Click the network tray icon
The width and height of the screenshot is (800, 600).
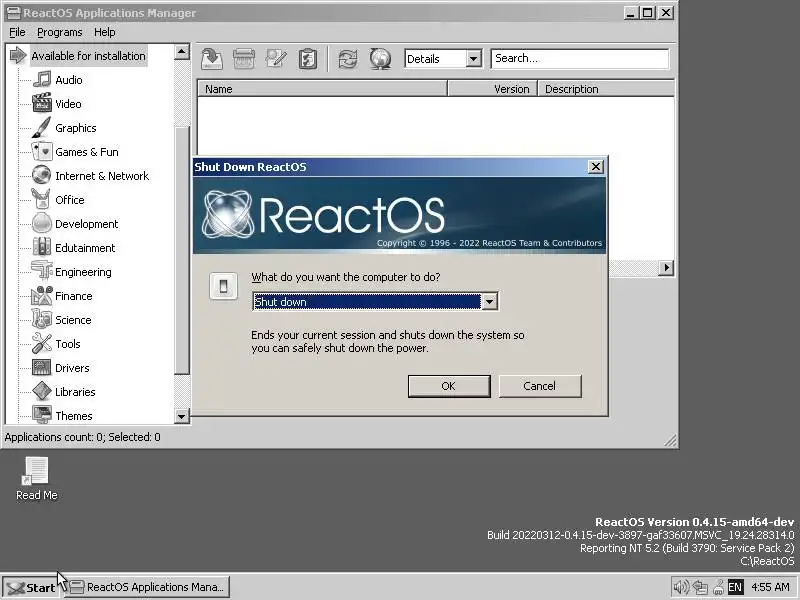(700, 587)
